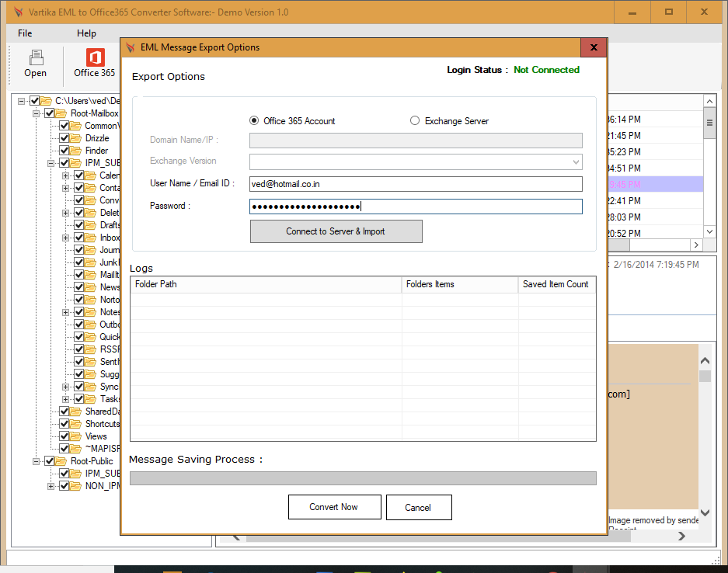The image size is (728, 573).
Task: Uncheck the C:\Users root path checkbox
Action: tap(34, 101)
